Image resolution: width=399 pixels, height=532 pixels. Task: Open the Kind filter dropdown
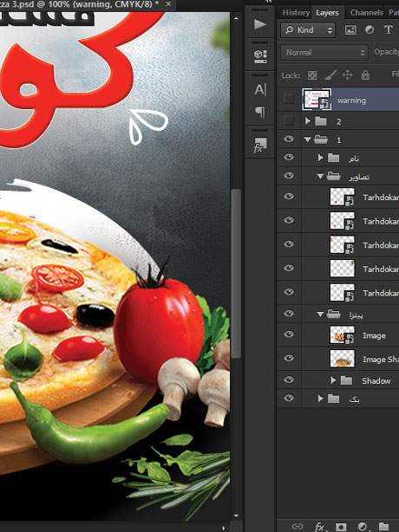point(308,30)
